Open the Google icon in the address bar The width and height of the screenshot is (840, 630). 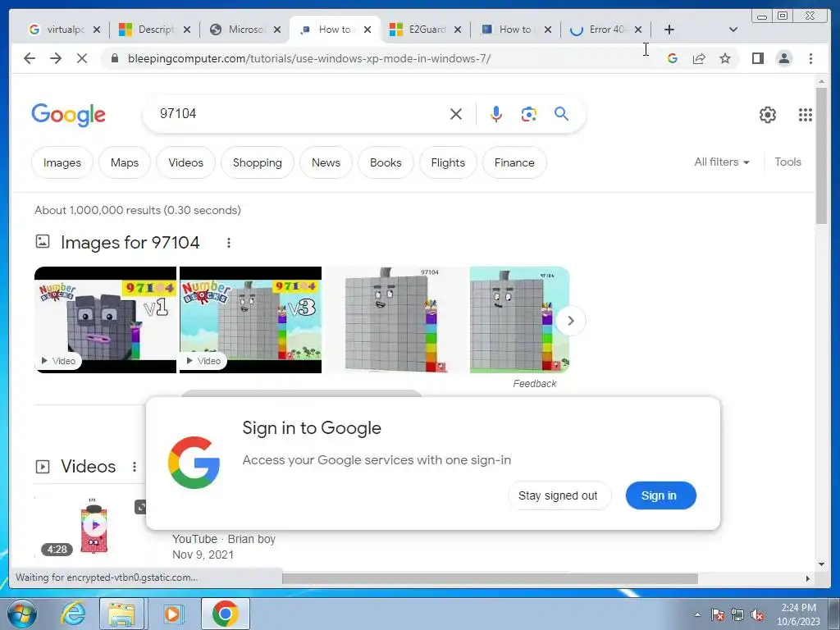click(673, 58)
